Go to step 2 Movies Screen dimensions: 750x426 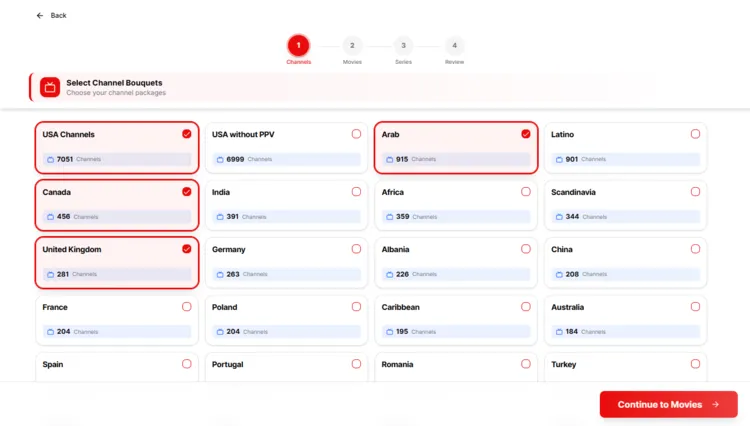(x=352, y=46)
